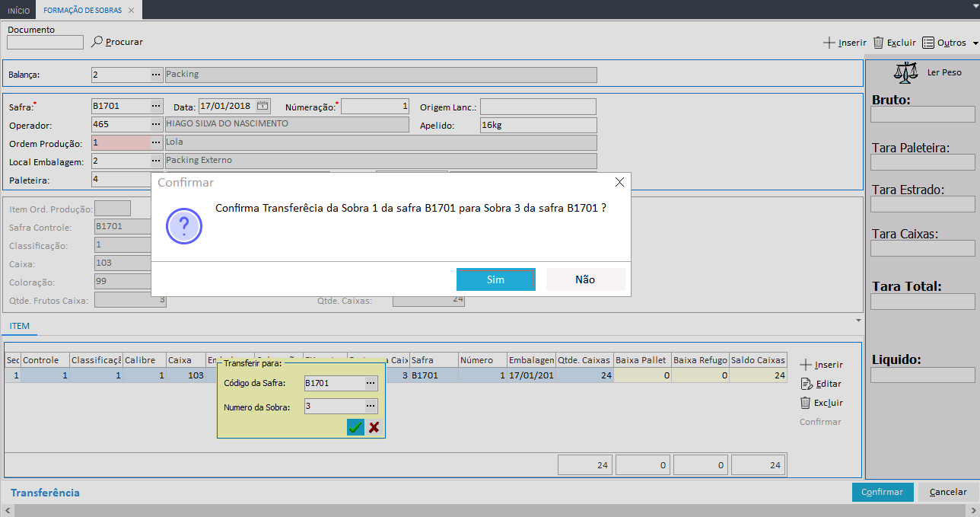This screenshot has width=980, height=517.
Task: Click the Numeração input field
Action: [375, 107]
